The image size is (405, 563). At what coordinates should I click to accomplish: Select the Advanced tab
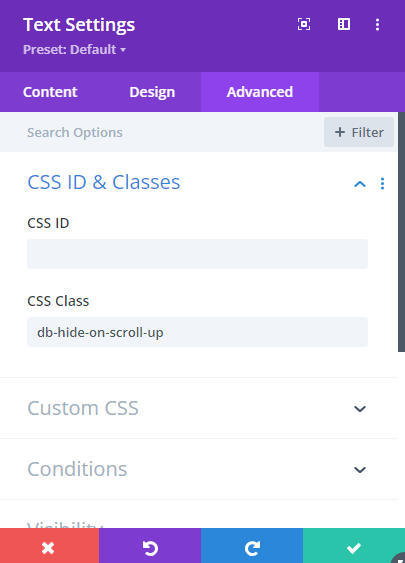(260, 92)
